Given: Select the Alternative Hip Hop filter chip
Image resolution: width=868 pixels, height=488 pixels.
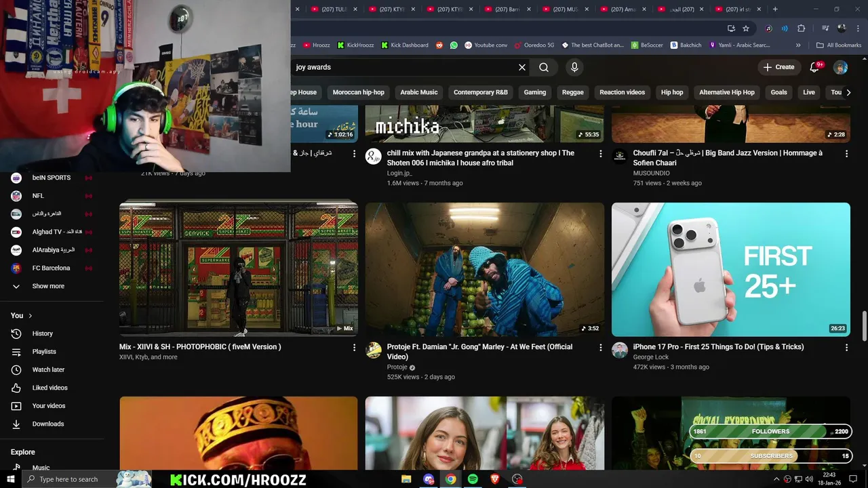Looking at the screenshot, I should 727,92.
